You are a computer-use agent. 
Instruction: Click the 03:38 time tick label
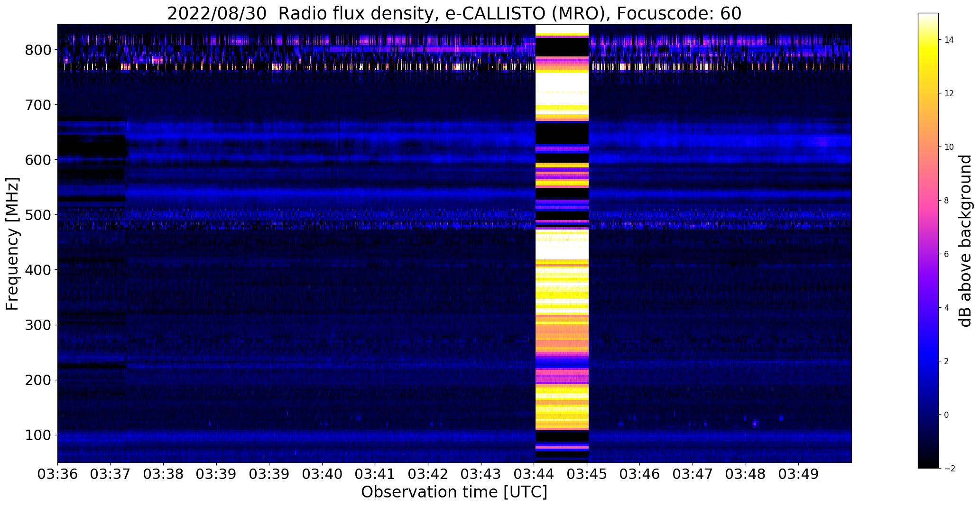[164, 474]
